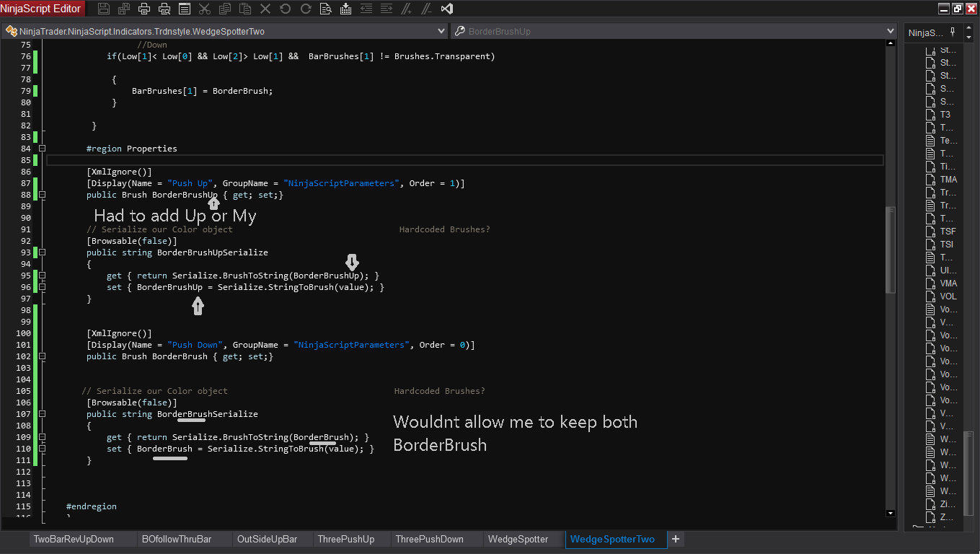Image resolution: width=980 pixels, height=554 pixels.
Task: Toggle the pin on NinjaScript Explorer panel
Action: coord(953,32)
